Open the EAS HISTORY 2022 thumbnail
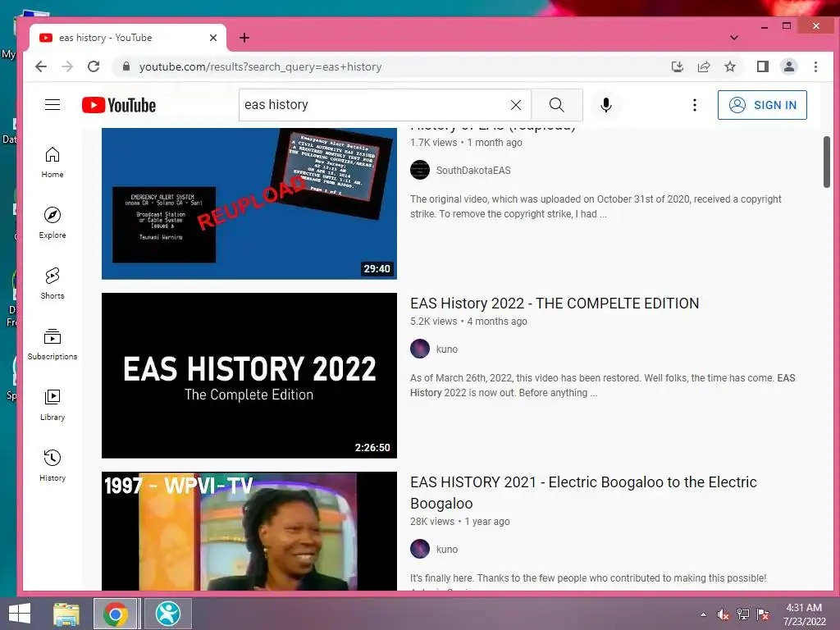The width and height of the screenshot is (840, 630). 249,376
